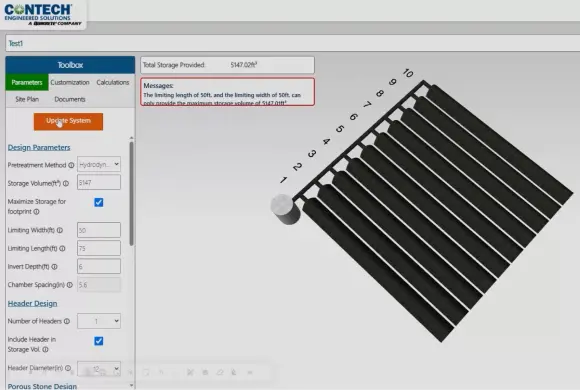580x390 pixels.
Task: Click the Toolbox panel header
Action: [x=70, y=65]
